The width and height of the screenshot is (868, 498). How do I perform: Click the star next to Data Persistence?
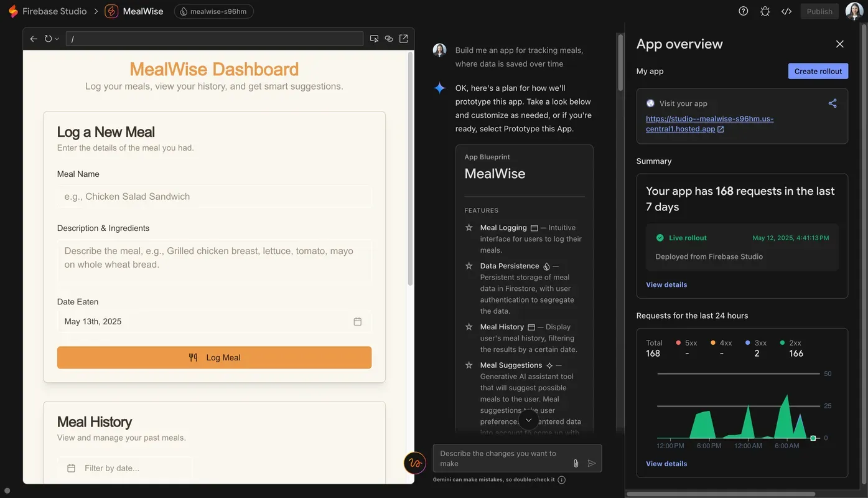coord(469,266)
